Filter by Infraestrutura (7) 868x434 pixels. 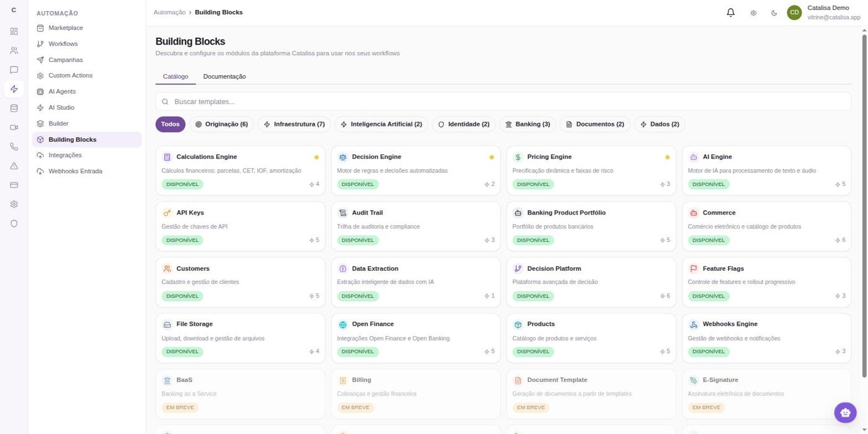coord(294,124)
